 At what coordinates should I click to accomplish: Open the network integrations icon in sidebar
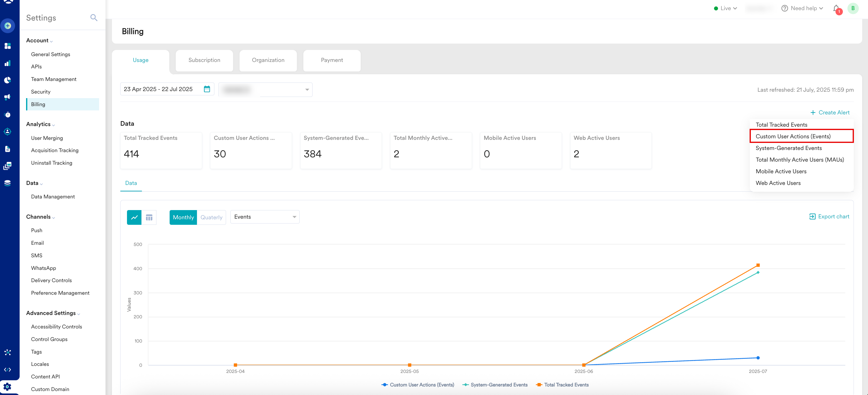[x=7, y=352]
